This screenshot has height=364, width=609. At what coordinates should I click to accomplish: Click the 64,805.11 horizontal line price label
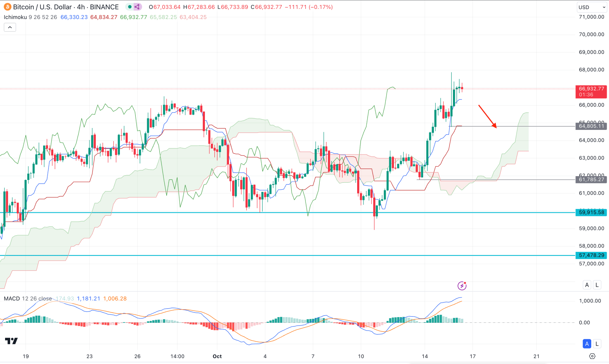(x=591, y=126)
